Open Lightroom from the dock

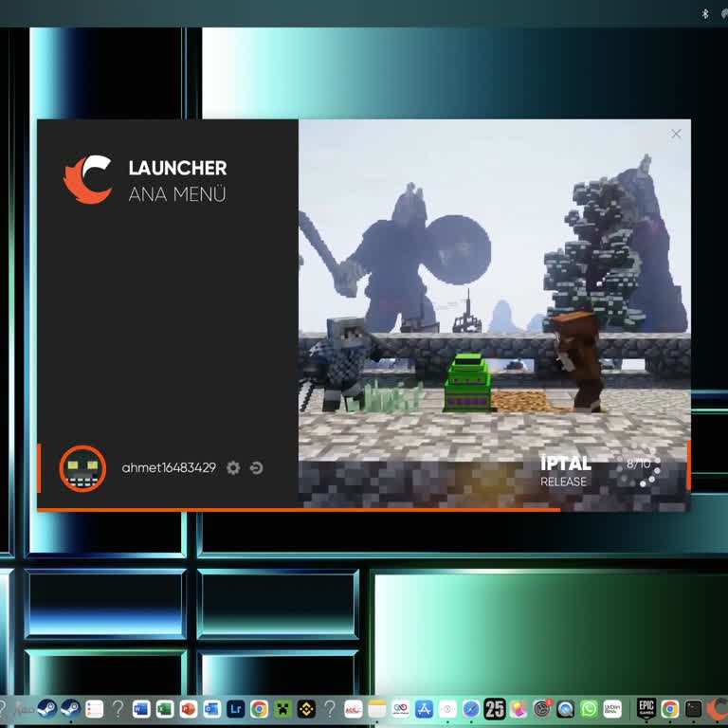point(235,709)
